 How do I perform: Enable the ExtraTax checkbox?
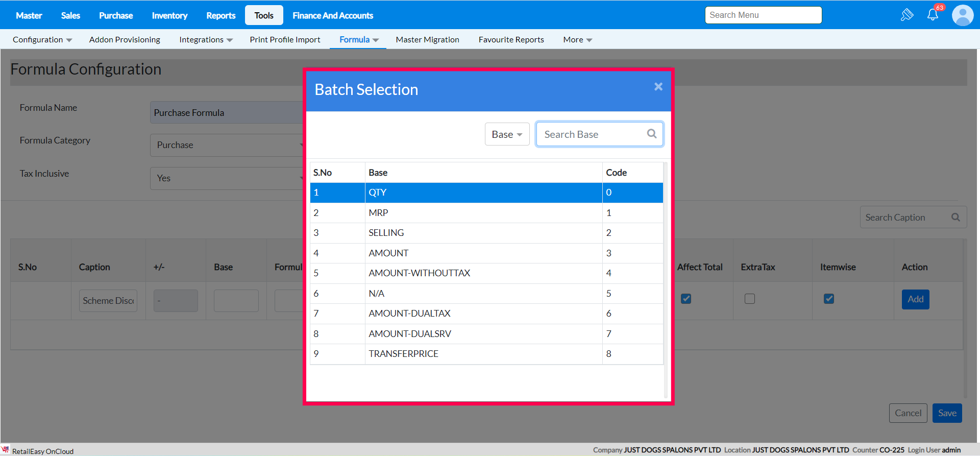750,299
